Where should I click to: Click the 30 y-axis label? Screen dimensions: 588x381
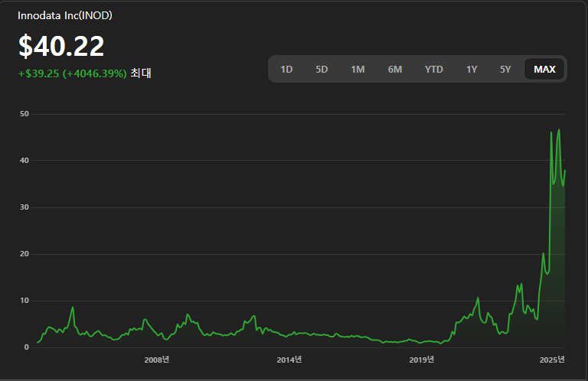pyautogui.click(x=24, y=207)
